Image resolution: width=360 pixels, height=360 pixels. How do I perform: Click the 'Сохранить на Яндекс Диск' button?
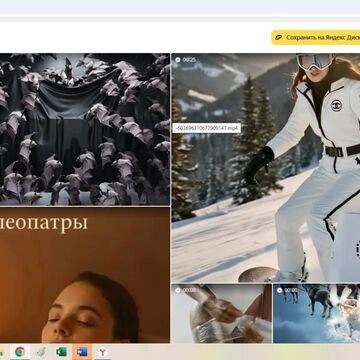coord(316,37)
